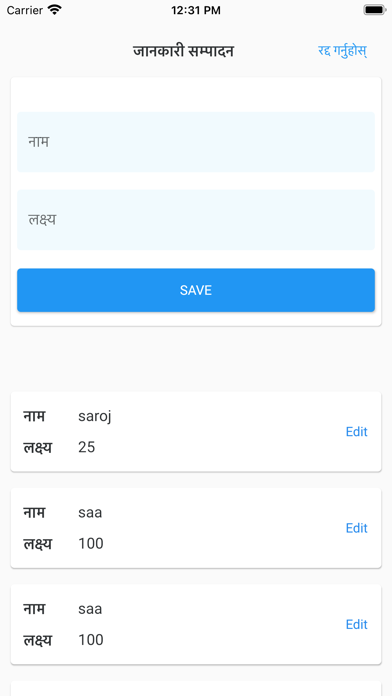Tap the 12:31 PM clock
Image resolution: width=392 pixels, height=696 pixels.
pyautogui.click(x=196, y=10)
